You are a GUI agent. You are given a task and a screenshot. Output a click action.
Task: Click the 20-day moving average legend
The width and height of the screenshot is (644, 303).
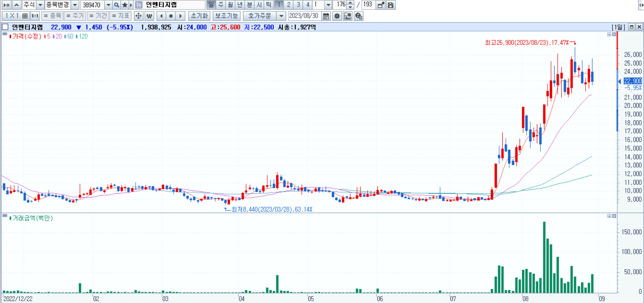pos(57,36)
